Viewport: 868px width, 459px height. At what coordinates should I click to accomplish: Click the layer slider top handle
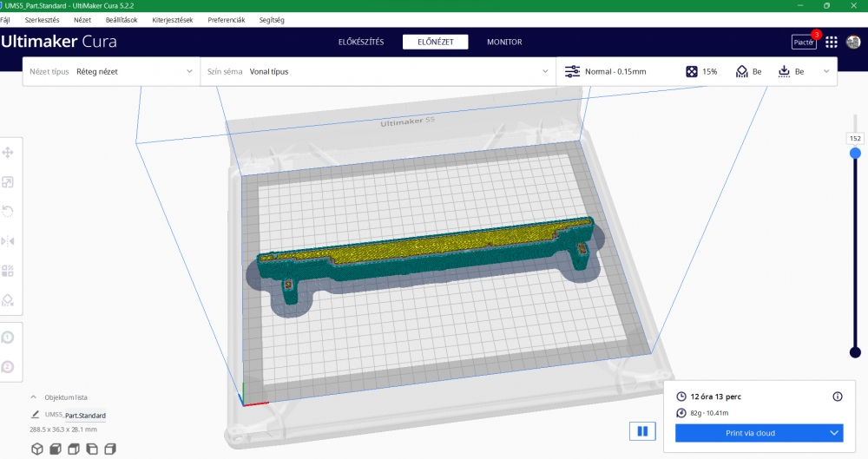tap(855, 153)
